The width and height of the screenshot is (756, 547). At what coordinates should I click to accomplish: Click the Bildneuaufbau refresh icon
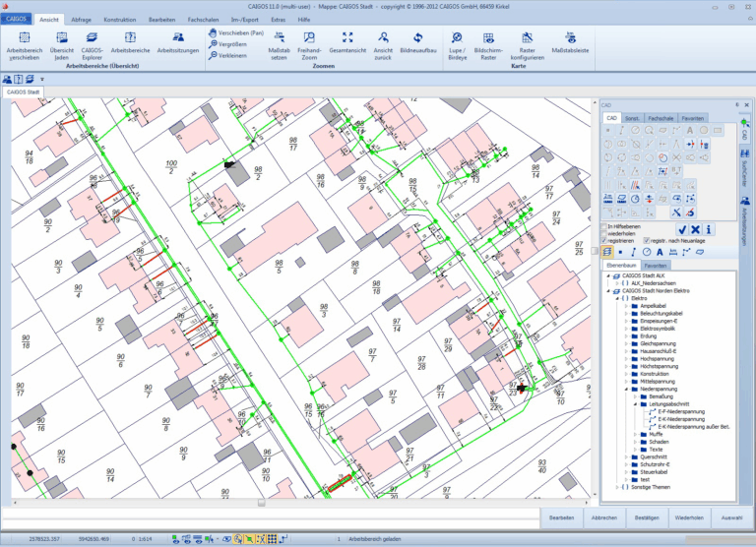point(417,39)
